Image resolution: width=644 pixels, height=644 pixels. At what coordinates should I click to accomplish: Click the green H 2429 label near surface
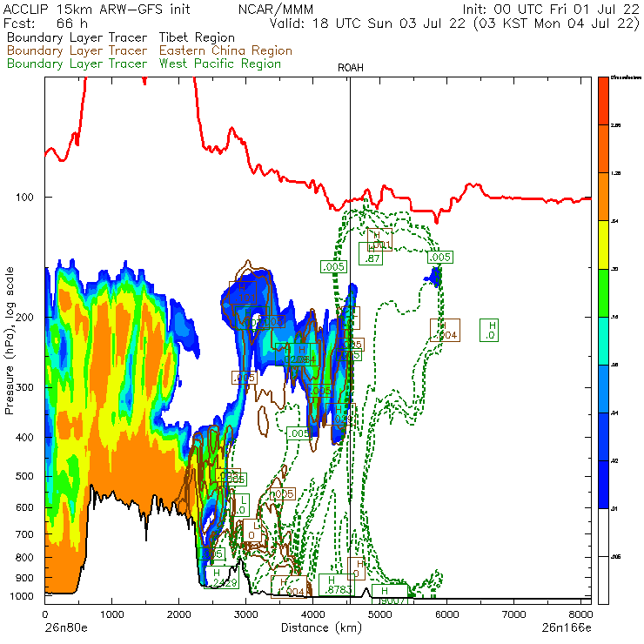tap(221, 577)
